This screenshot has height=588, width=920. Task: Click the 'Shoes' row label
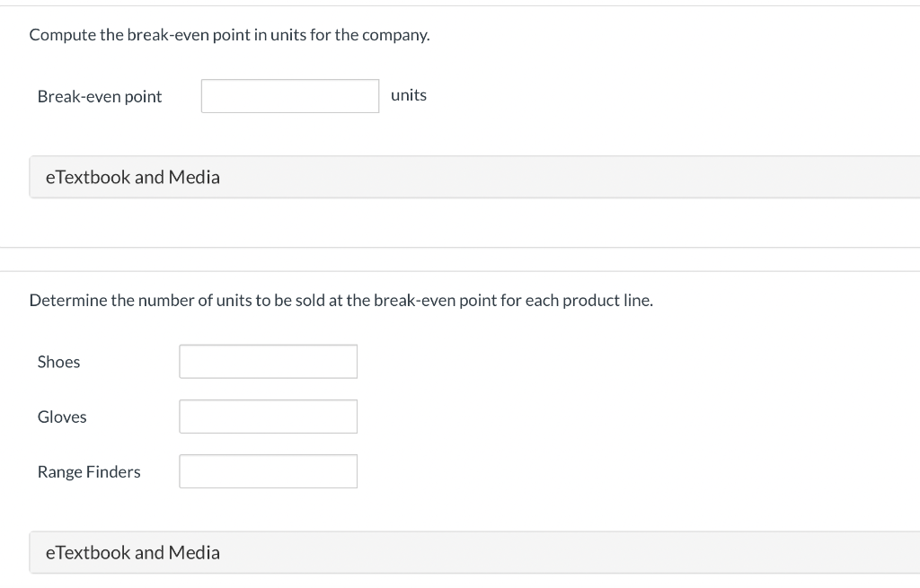point(58,362)
